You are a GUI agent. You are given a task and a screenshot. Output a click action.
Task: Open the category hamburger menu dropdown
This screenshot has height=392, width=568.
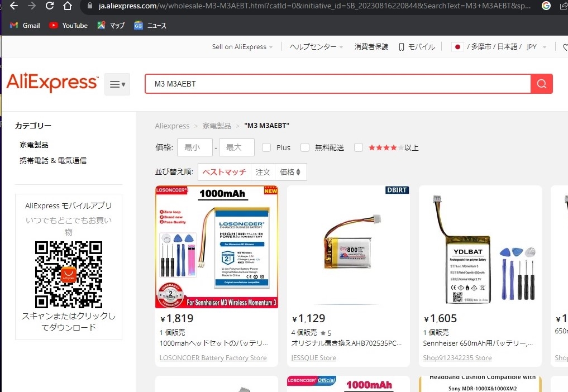pyautogui.click(x=117, y=84)
